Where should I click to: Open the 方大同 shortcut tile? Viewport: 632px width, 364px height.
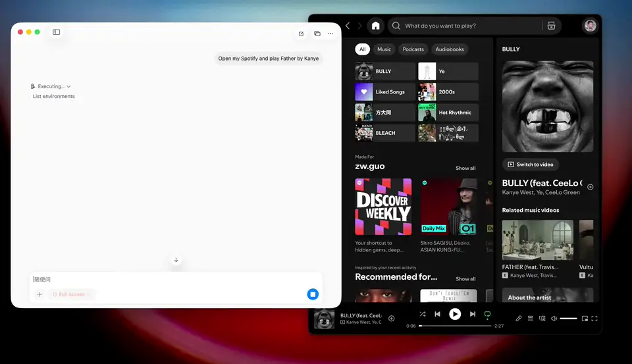(385, 113)
